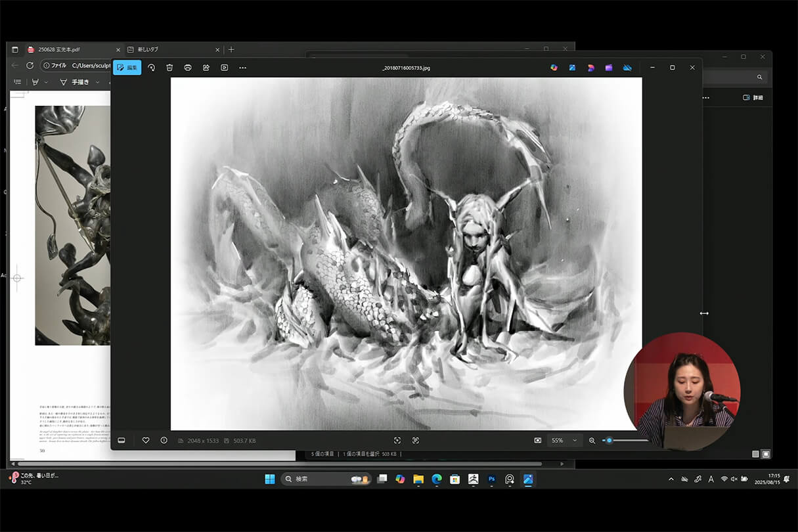
Task: Click on the zoom slider track
Action: point(631,440)
